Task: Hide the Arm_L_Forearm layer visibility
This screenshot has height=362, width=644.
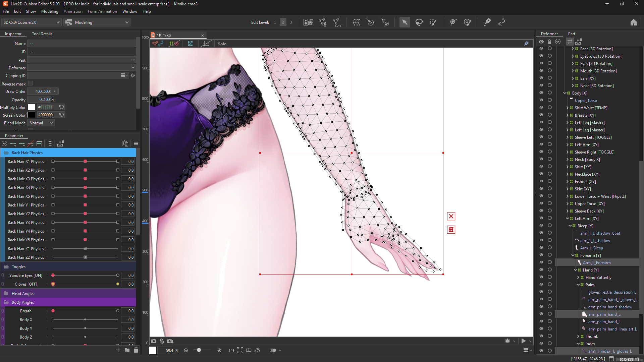Action: click(541, 262)
